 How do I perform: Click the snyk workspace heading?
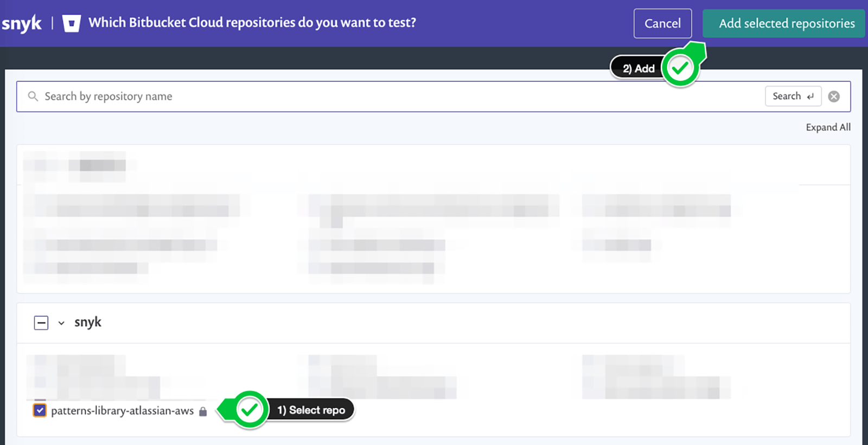(88, 322)
